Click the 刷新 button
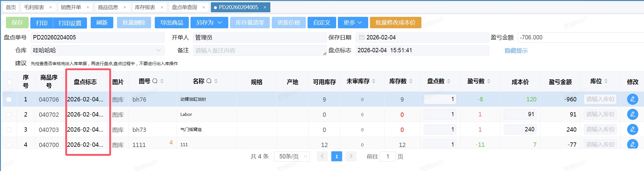Screen dimensions: 644x171 [102, 23]
